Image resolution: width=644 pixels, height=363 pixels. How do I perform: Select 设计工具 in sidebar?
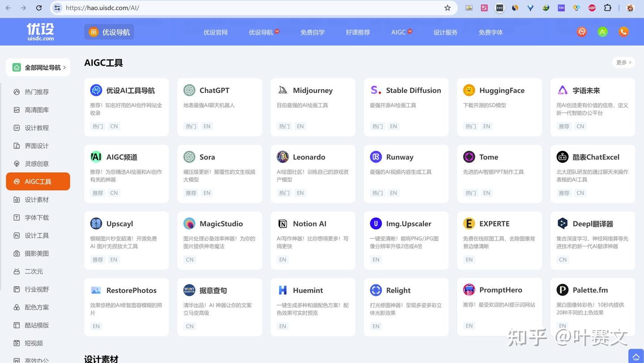click(38, 236)
